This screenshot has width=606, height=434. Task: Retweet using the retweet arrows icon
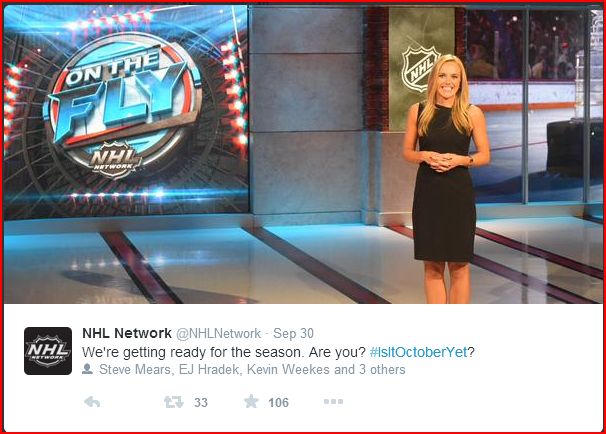click(174, 402)
